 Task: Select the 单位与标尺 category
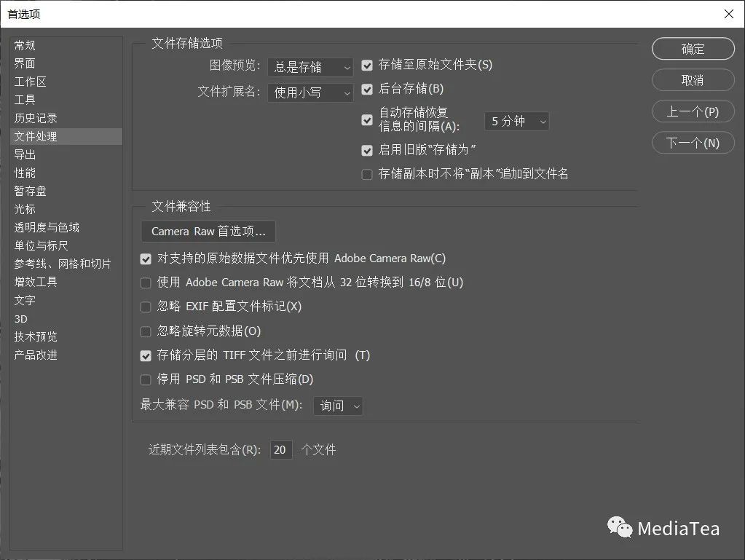(x=66, y=245)
